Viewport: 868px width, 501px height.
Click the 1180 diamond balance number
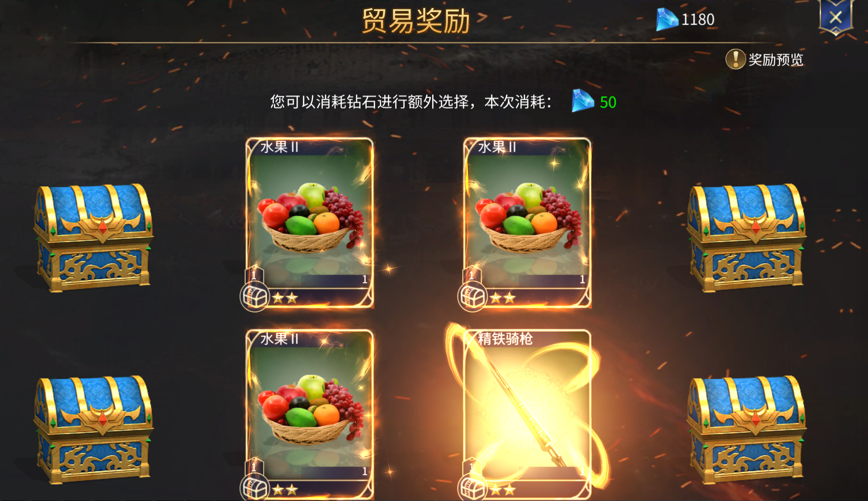tap(698, 20)
